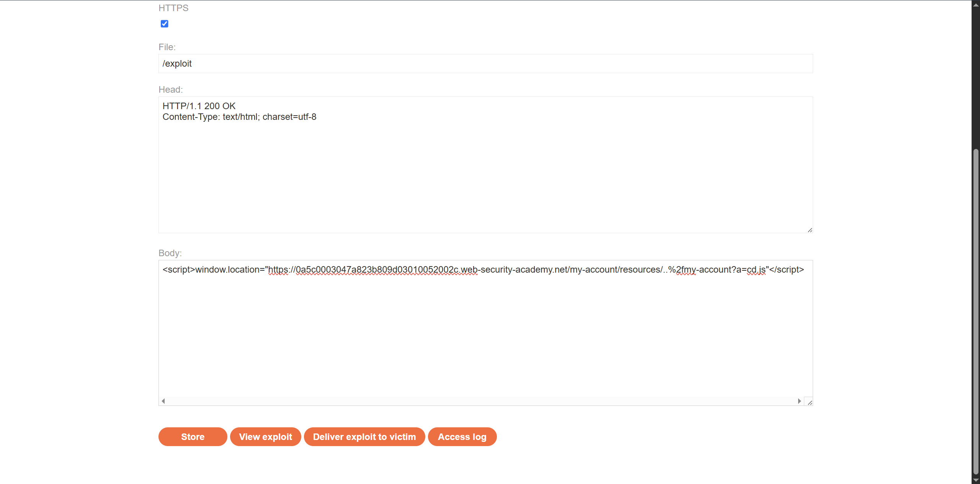Click the Head: label
This screenshot has height=484, width=980.
pos(171,90)
